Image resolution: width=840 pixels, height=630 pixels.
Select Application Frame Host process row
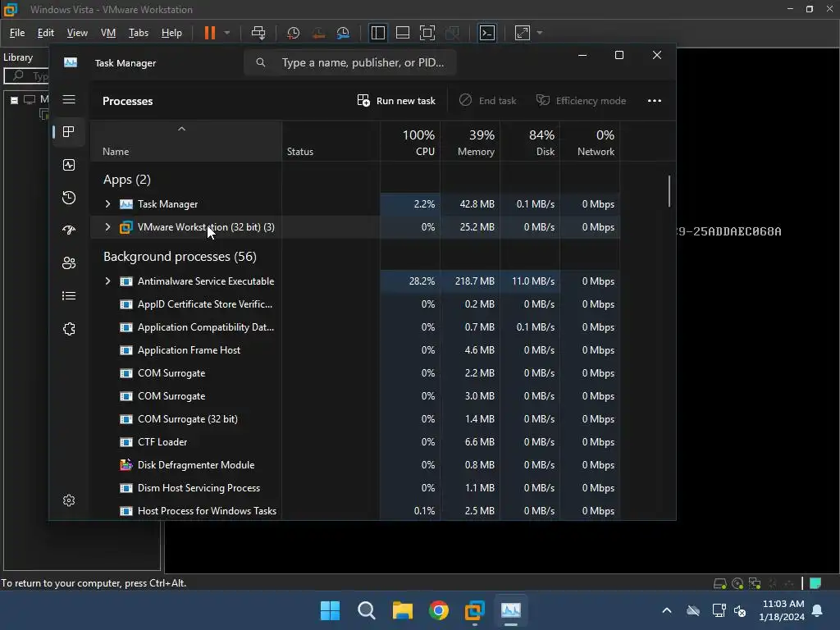pos(355,350)
